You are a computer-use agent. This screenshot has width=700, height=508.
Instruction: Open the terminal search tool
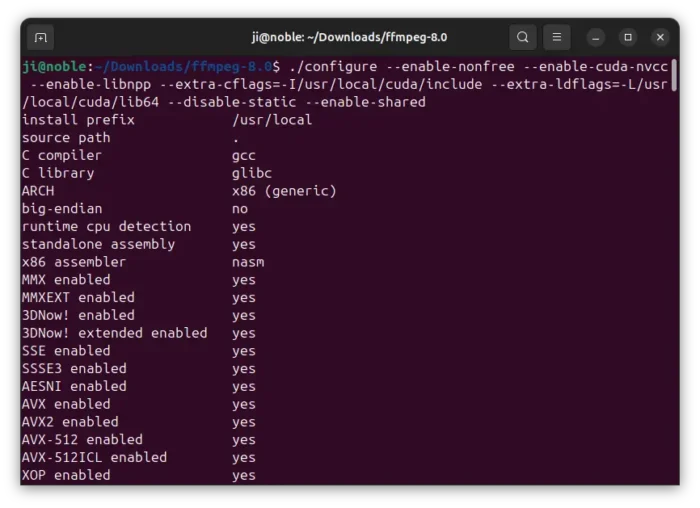pos(523,37)
